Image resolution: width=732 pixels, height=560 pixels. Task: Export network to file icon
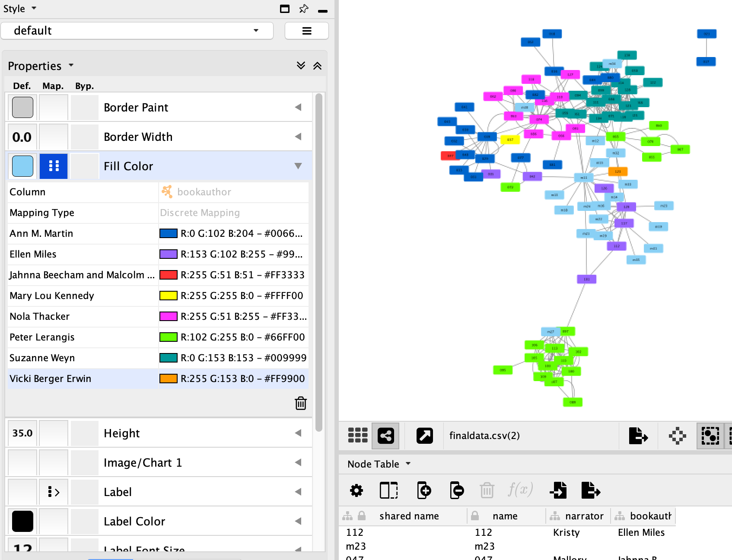pos(638,435)
